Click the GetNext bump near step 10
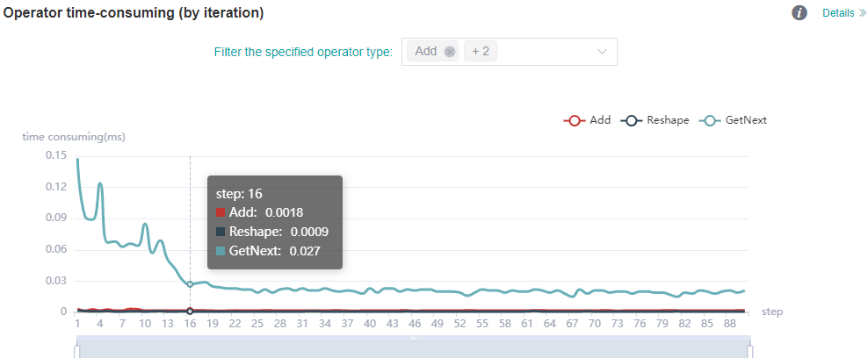Image resolution: width=868 pixels, height=358 pixels. coord(145,225)
